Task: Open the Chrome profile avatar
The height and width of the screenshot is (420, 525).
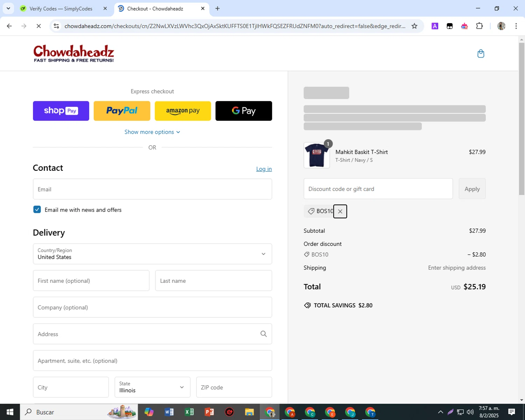Action: (501, 26)
